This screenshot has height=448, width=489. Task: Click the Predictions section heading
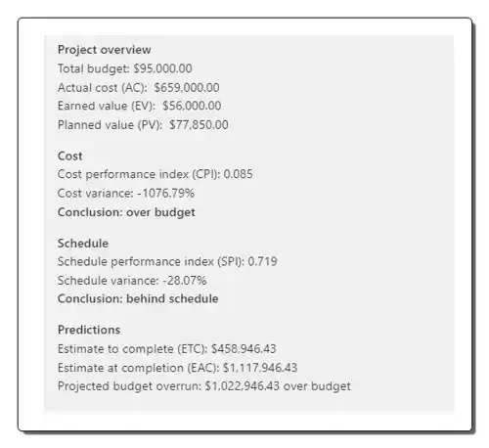tap(89, 330)
